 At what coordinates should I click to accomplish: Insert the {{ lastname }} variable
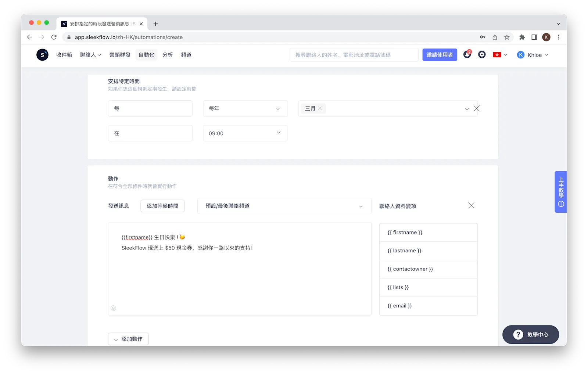pyautogui.click(x=429, y=251)
